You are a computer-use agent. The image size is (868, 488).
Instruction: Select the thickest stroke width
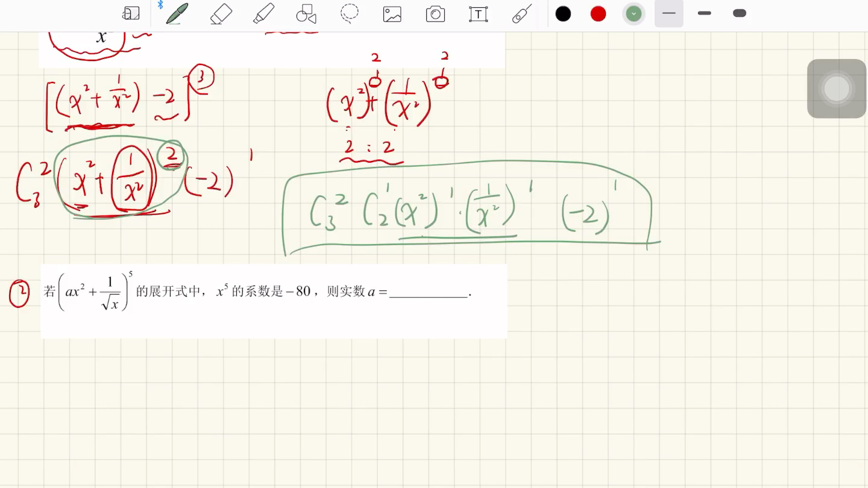[x=739, y=13]
